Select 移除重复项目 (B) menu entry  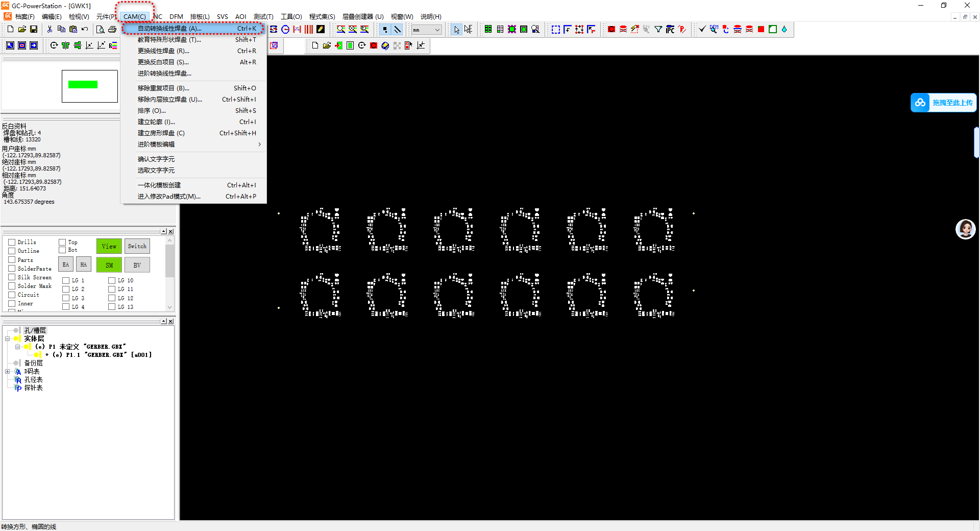(x=193, y=88)
